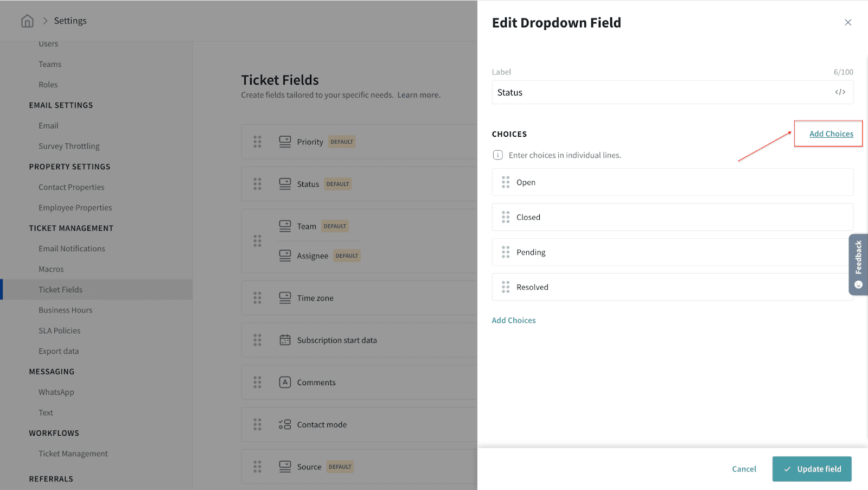The image size is (868, 490).
Task: Click Add Choices link below Resolved
Action: pyautogui.click(x=513, y=321)
